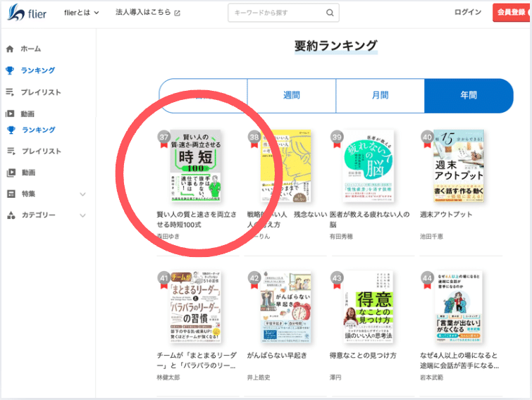Click the second video icon beside 動画

point(10,173)
